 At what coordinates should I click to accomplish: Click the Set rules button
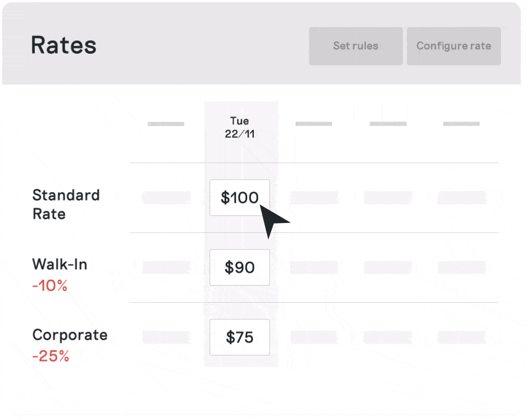tap(356, 46)
